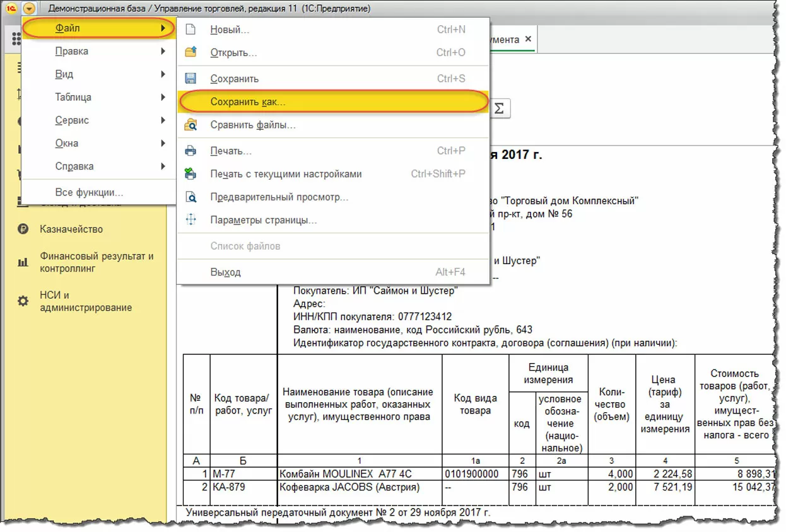Open the main menu dropdown arrow button

[30, 9]
